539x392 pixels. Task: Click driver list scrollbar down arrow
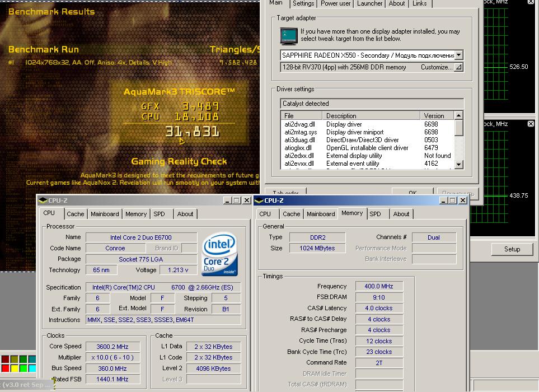[458, 165]
